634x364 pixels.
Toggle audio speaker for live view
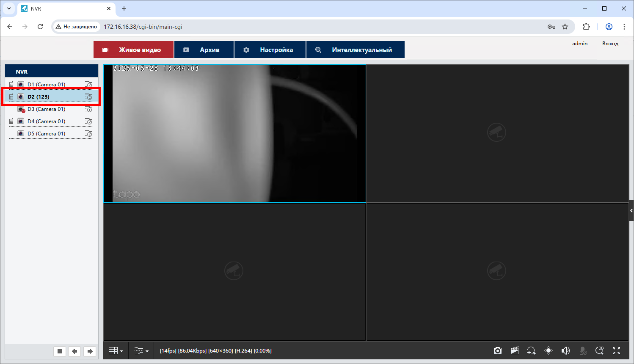point(565,350)
